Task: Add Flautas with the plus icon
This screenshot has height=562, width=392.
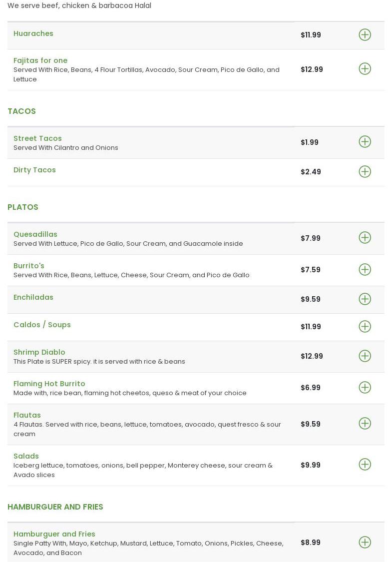Action: point(365,424)
